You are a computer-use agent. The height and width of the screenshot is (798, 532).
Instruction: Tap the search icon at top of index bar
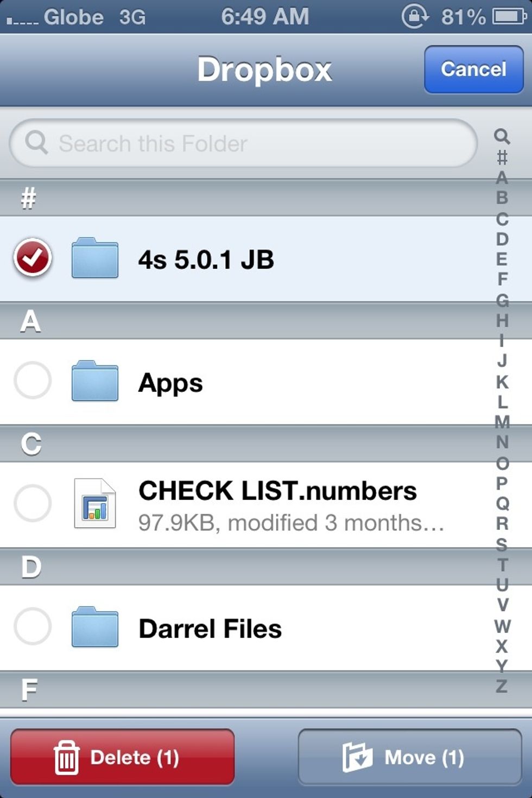(502, 135)
